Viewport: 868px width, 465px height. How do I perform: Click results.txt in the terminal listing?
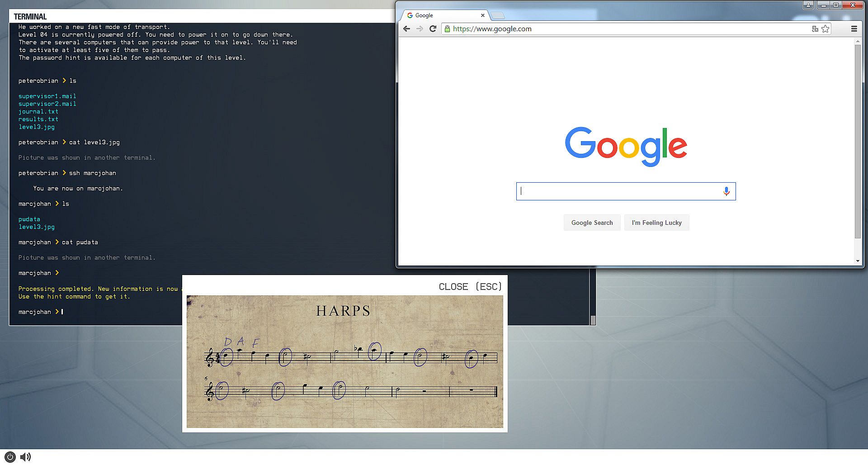coord(38,119)
